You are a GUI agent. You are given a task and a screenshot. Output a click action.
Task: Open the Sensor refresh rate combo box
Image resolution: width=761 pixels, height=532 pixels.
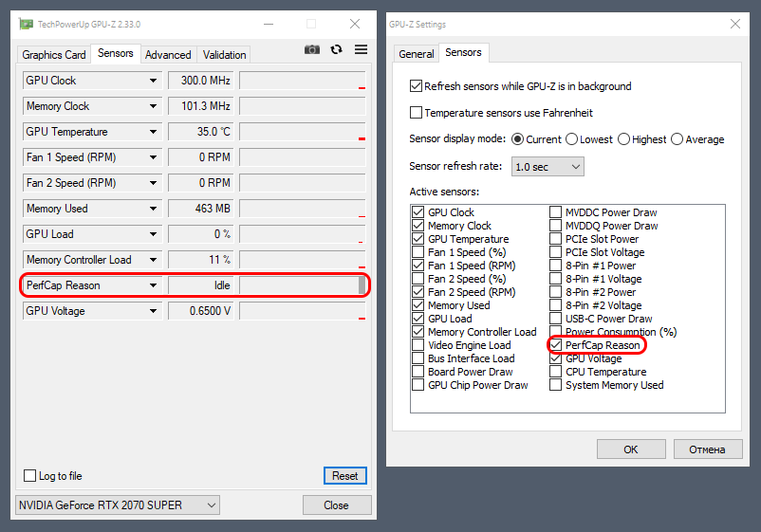548,167
